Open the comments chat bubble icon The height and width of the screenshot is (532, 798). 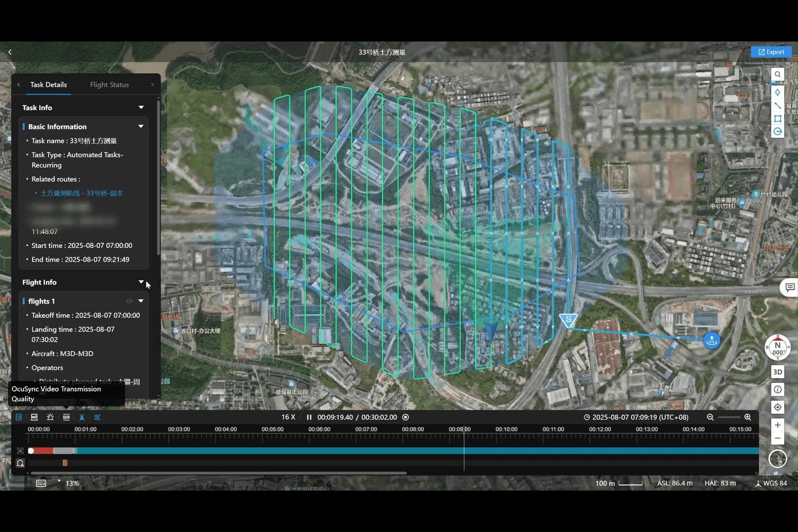point(789,287)
